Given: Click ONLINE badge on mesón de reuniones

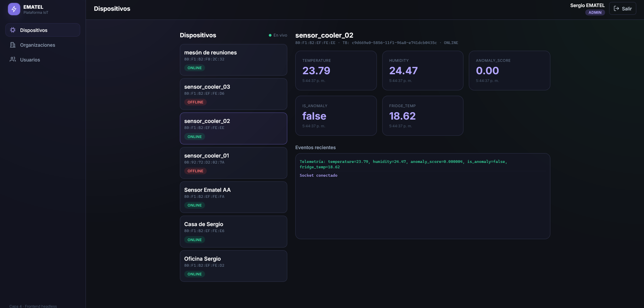Looking at the screenshot, I should point(195,68).
